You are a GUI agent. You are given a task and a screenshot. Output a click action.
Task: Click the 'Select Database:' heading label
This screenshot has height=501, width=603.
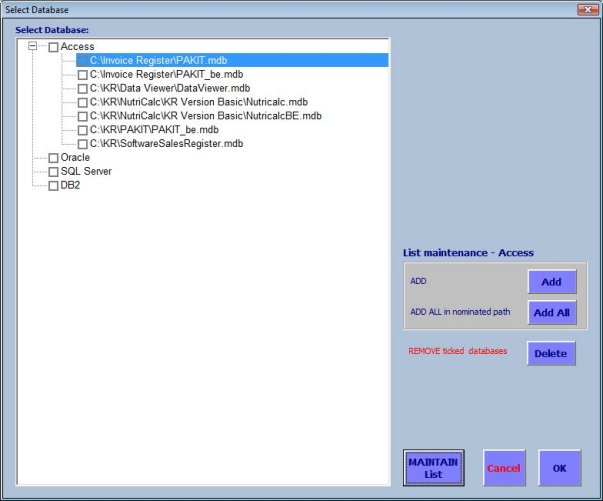tap(52, 30)
